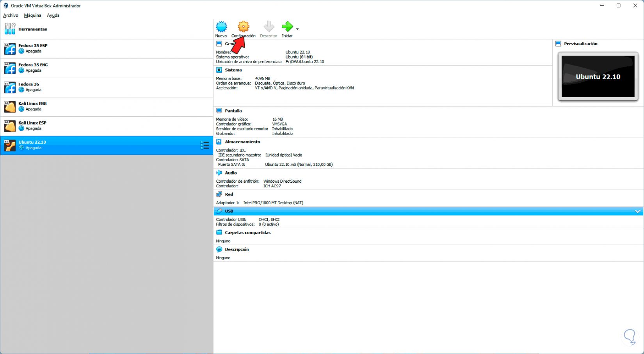This screenshot has width=644, height=354.
Task: Open the Carpetas compartidas settings link
Action: click(x=248, y=233)
